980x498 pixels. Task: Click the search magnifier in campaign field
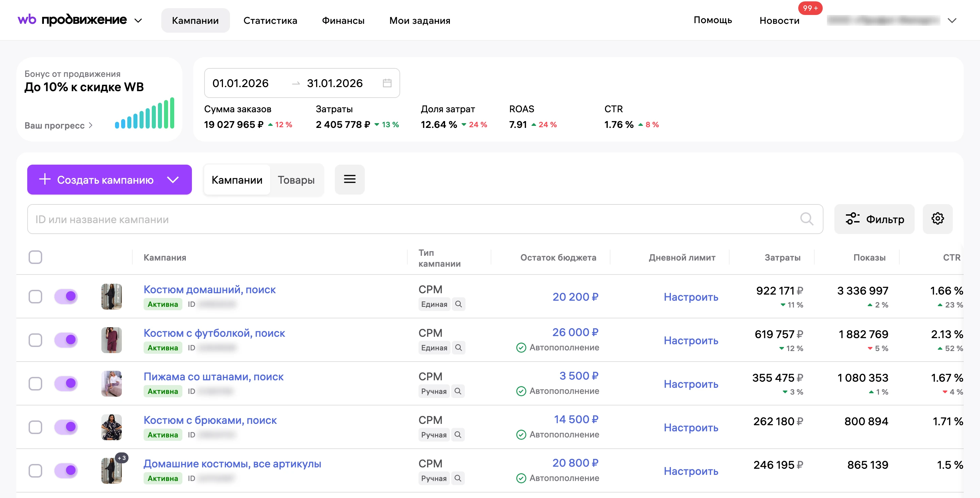[806, 219]
